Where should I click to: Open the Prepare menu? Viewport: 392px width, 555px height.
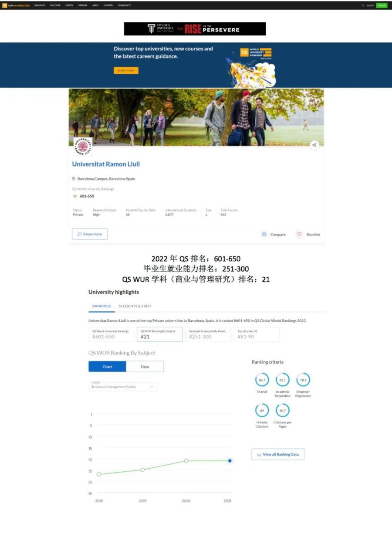click(83, 5)
